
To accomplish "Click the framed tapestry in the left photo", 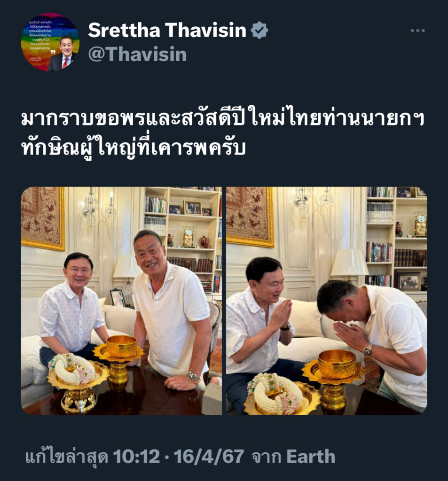I will tap(43, 218).
